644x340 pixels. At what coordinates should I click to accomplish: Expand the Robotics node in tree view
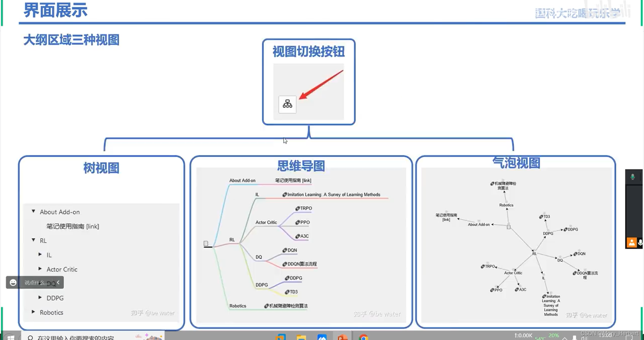[33, 312]
